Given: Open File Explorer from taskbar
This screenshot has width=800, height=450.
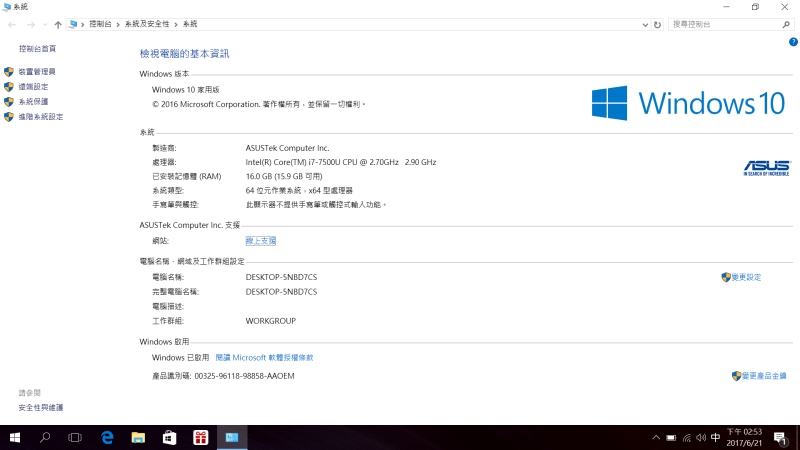Looking at the screenshot, I should click(x=138, y=437).
